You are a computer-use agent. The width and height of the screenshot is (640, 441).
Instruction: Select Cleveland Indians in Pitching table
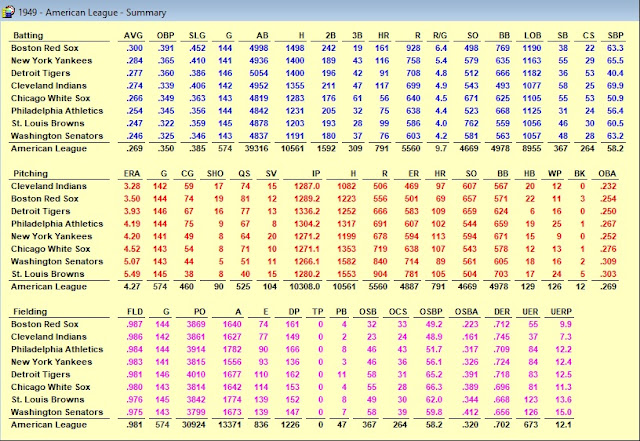49,186
